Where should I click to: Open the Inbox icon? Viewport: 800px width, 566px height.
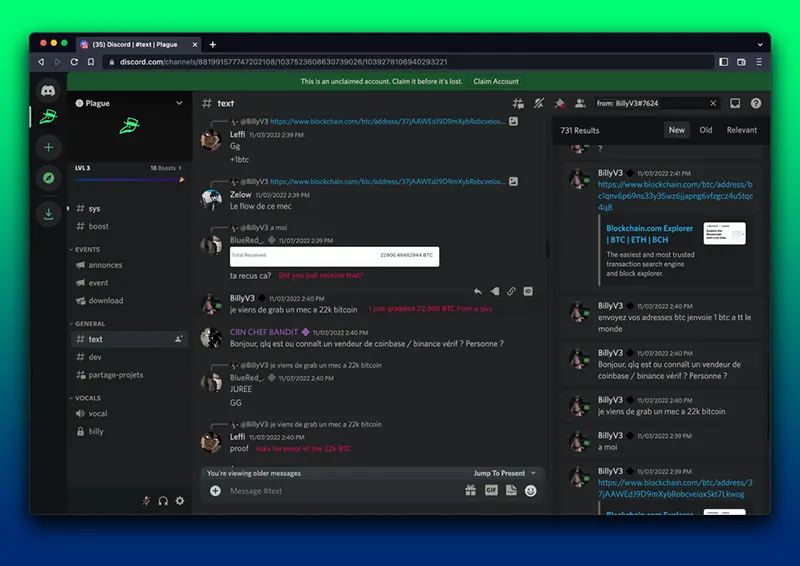point(735,104)
